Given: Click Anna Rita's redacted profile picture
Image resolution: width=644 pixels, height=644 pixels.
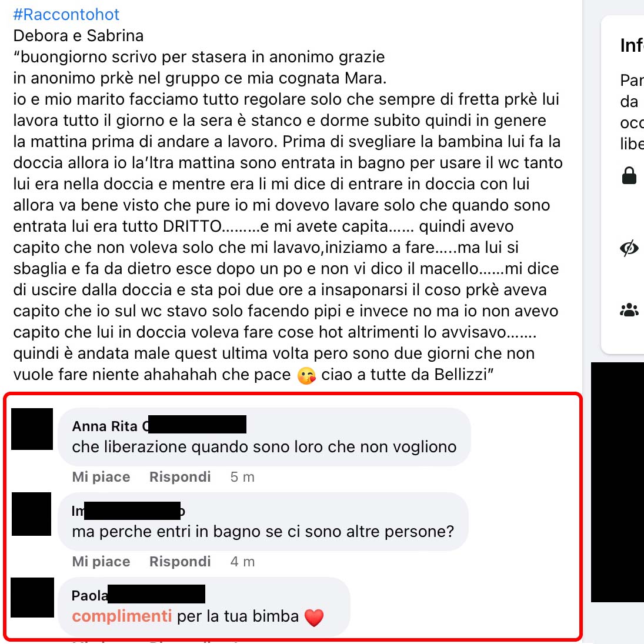Looking at the screenshot, I should (x=32, y=429).
